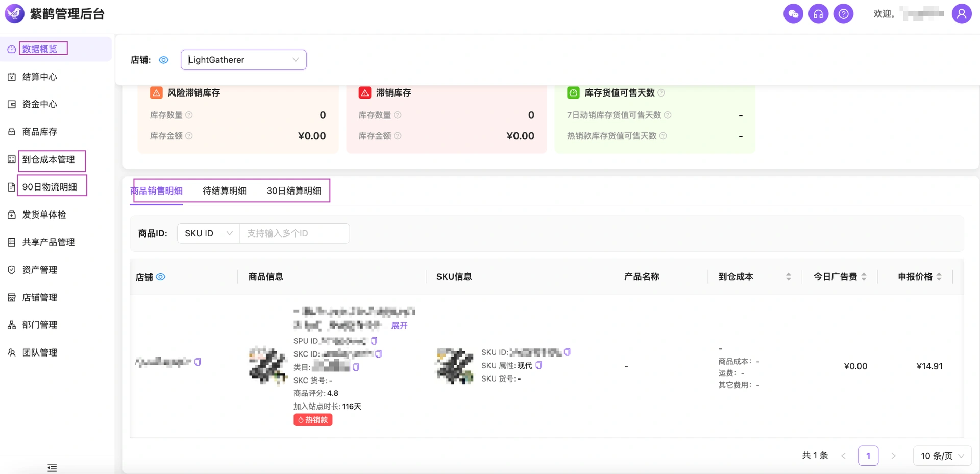
Task: Click the help question mark icon
Action: coord(843,14)
